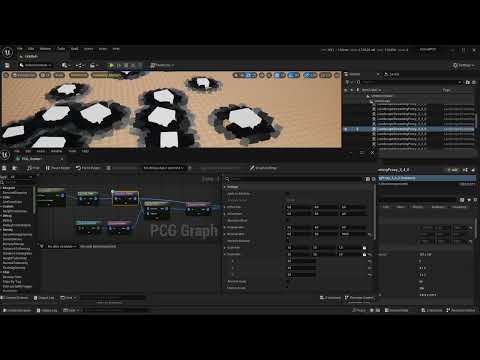Open the File menu of the main editor window
480x360 pixels.
(20, 49)
